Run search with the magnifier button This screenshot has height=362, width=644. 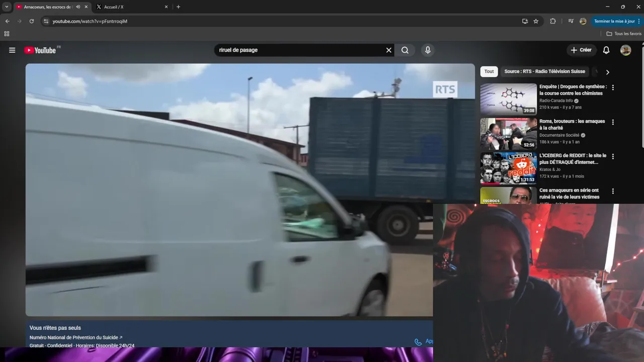(x=405, y=50)
